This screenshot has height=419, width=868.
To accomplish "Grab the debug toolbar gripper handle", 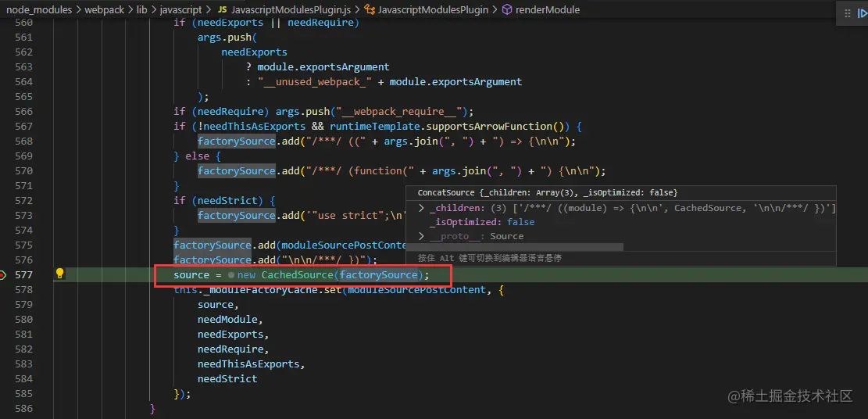I will 847,14.
